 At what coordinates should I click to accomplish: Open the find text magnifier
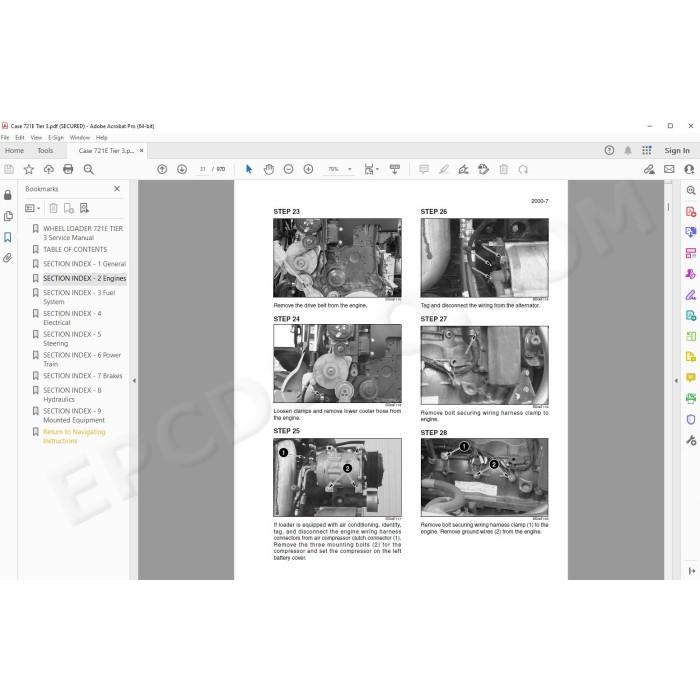(88, 169)
